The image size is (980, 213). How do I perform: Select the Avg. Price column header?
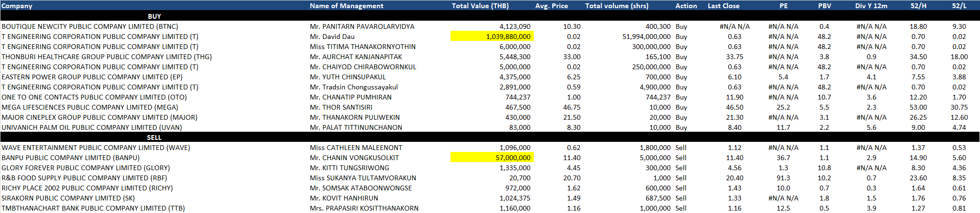coord(551,6)
